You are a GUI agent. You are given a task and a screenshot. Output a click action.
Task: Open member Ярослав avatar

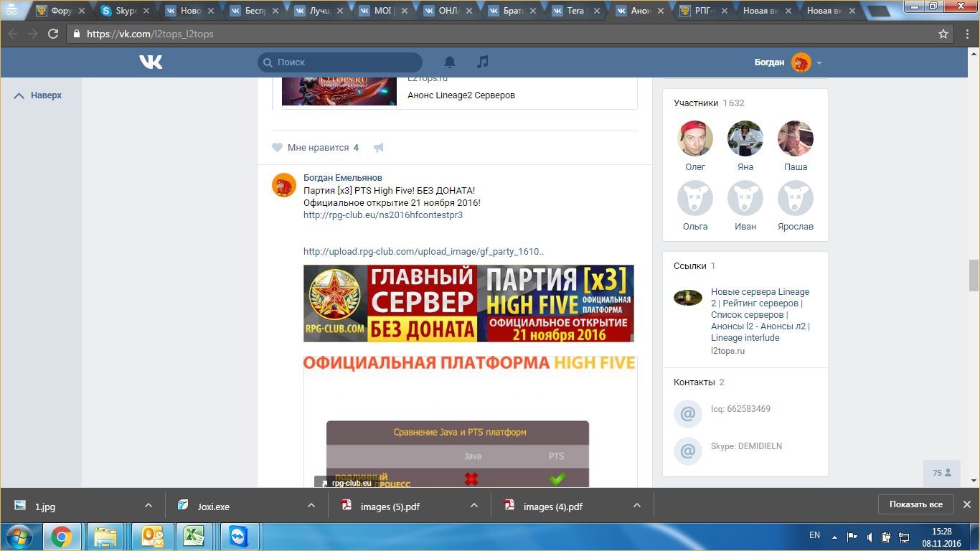coord(796,198)
